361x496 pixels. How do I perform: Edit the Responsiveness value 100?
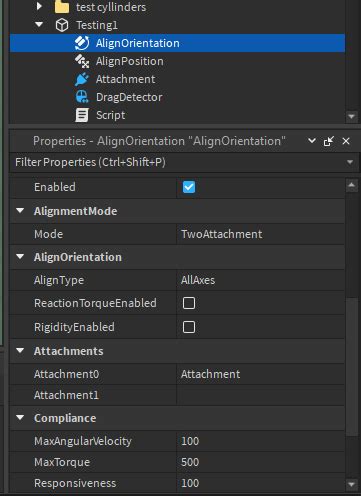(261, 483)
